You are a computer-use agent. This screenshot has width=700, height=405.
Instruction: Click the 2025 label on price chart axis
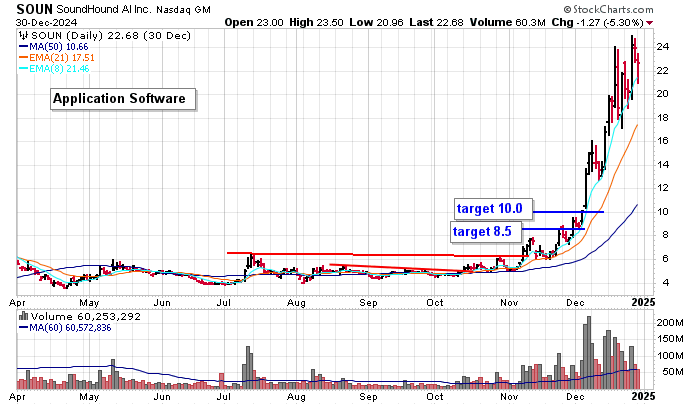pos(643,302)
